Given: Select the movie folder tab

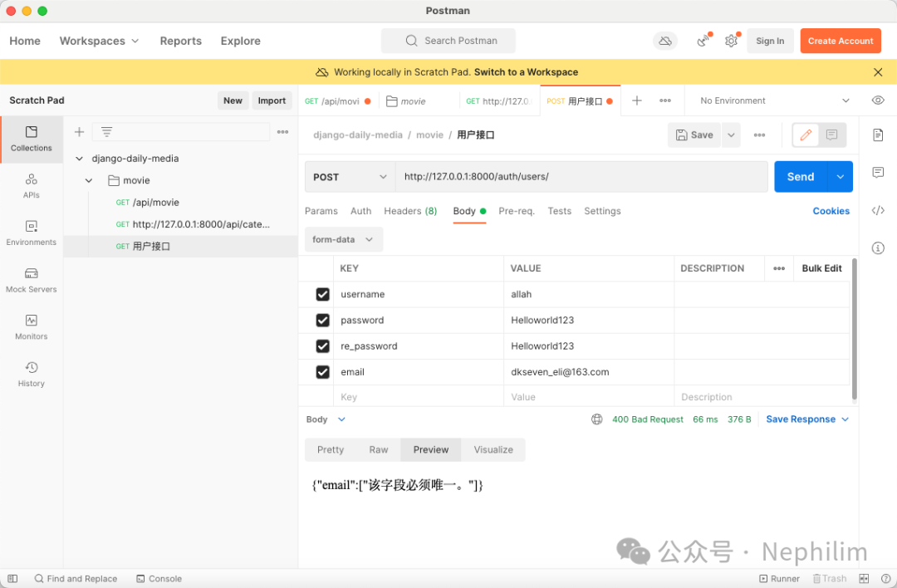Looking at the screenshot, I should click(419, 101).
